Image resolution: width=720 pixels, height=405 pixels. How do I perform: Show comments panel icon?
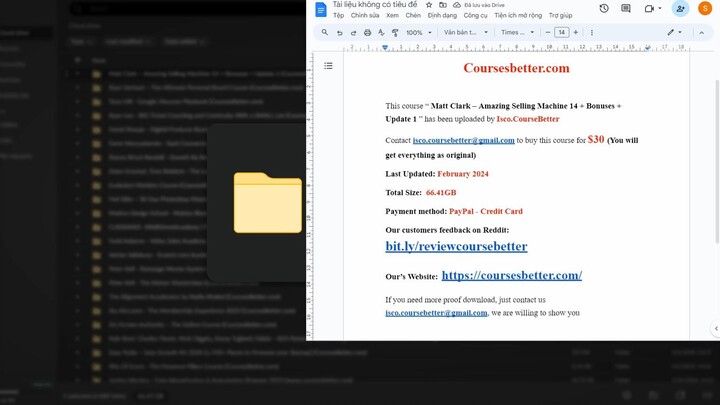click(626, 8)
